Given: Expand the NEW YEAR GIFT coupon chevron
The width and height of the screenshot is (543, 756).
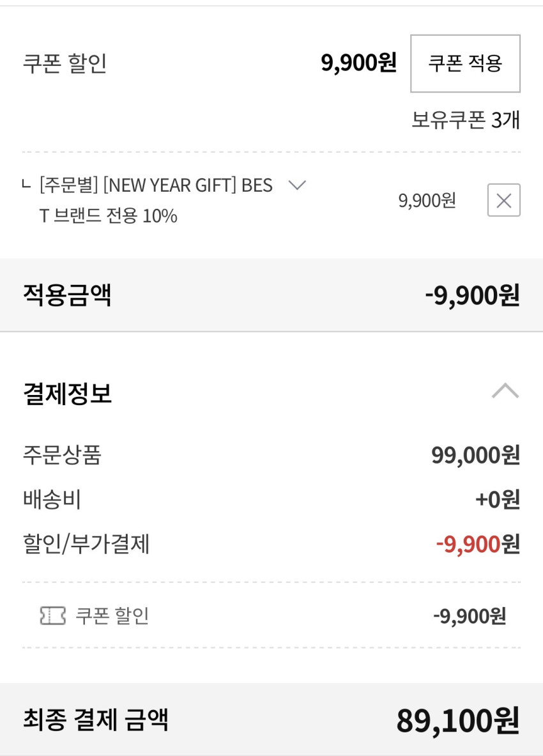Looking at the screenshot, I should tap(297, 185).
